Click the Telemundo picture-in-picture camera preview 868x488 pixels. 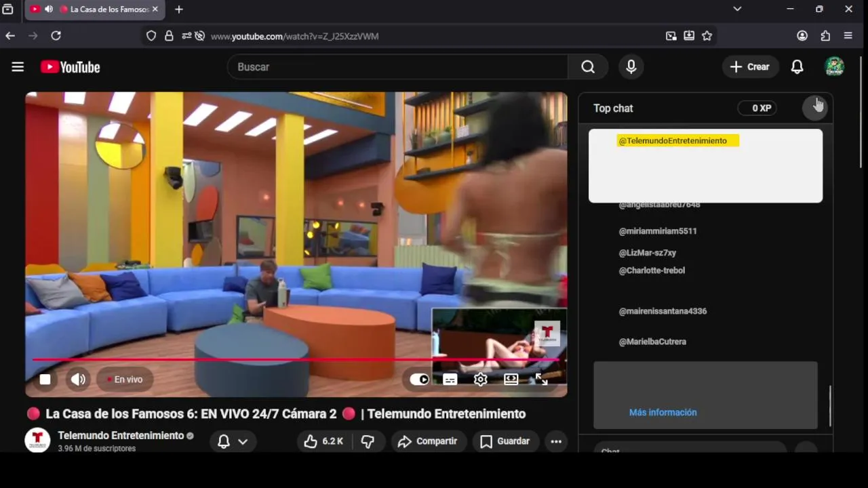pyautogui.click(x=499, y=346)
